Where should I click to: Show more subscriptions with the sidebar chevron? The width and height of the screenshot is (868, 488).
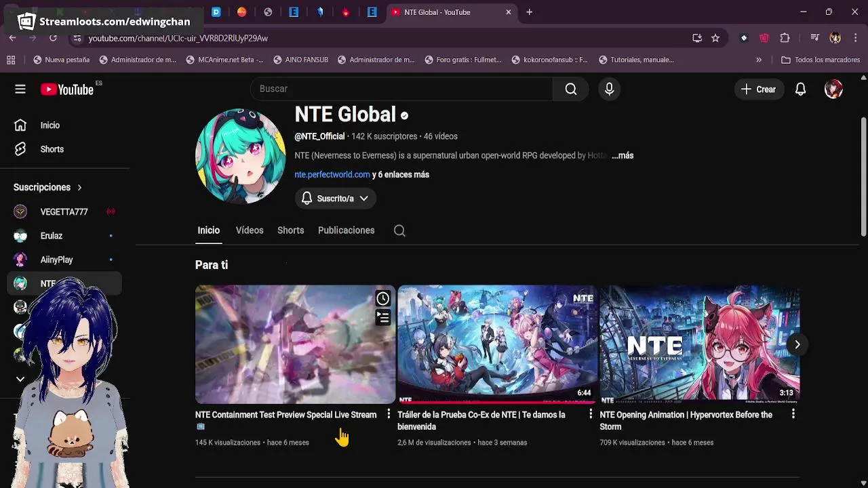click(x=20, y=380)
